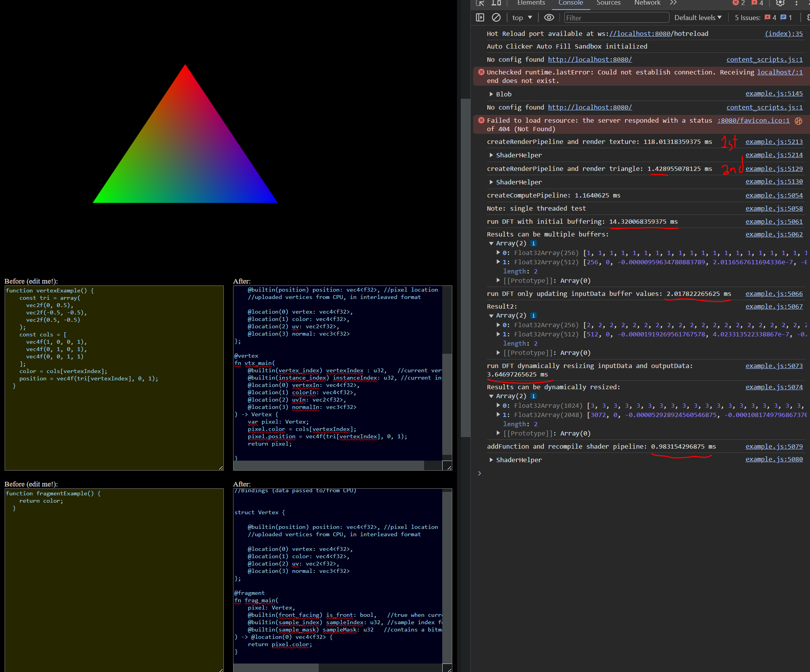Viewport: 810px width, 672px height.
Task: Open the (index):35 source link
Action: point(784,34)
